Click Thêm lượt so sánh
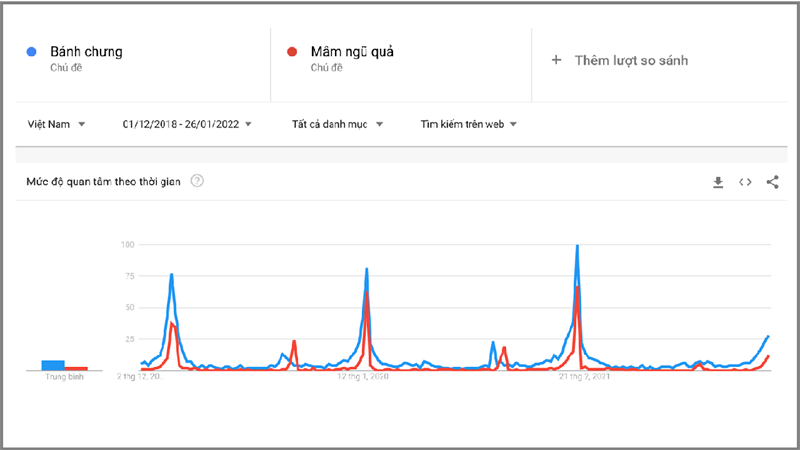800x450 pixels. point(631,60)
